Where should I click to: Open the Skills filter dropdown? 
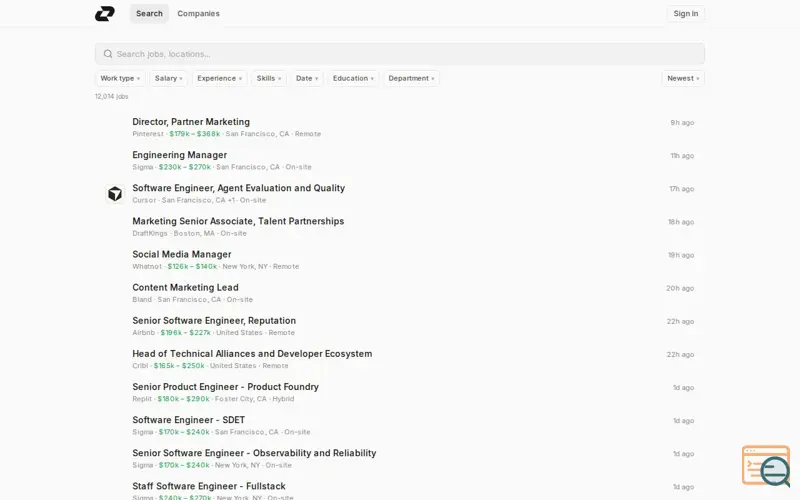click(x=268, y=78)
